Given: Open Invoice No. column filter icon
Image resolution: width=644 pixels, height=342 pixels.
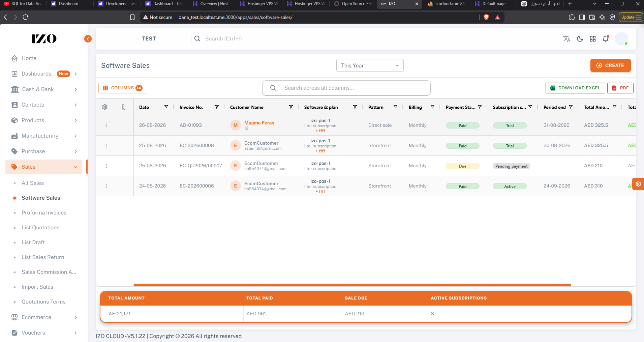Looking at the screenshot, I should pos(217,107).
